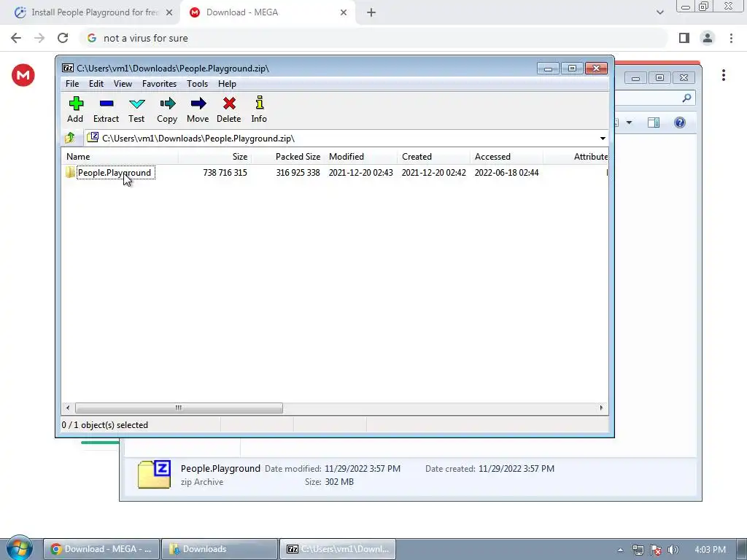Open the Info toolbar icon
747x560 pixels.
[x=259, y=109]
